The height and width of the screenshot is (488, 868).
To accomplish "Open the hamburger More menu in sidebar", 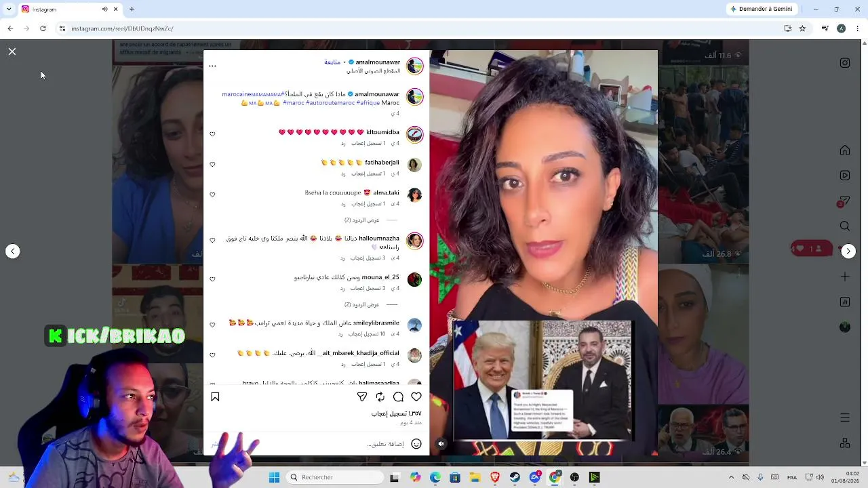I will pos(845,418).
